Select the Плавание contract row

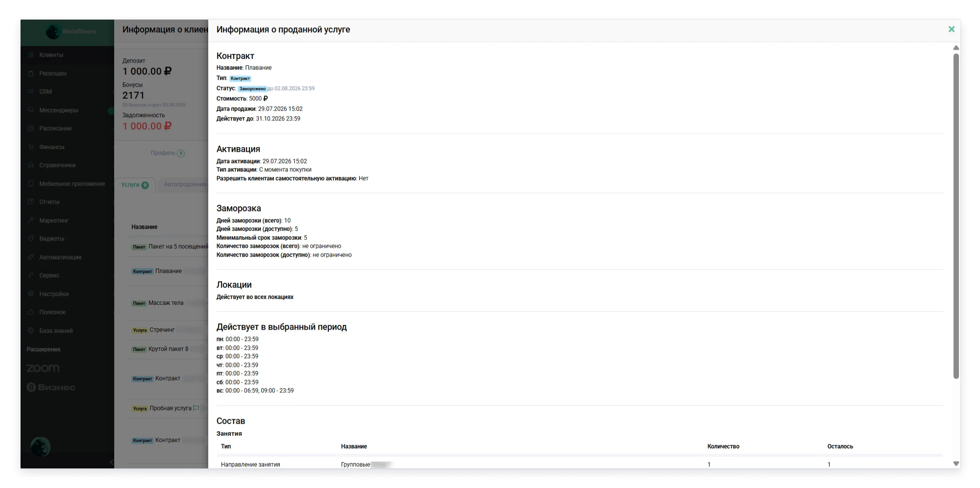tap(169, 271)
